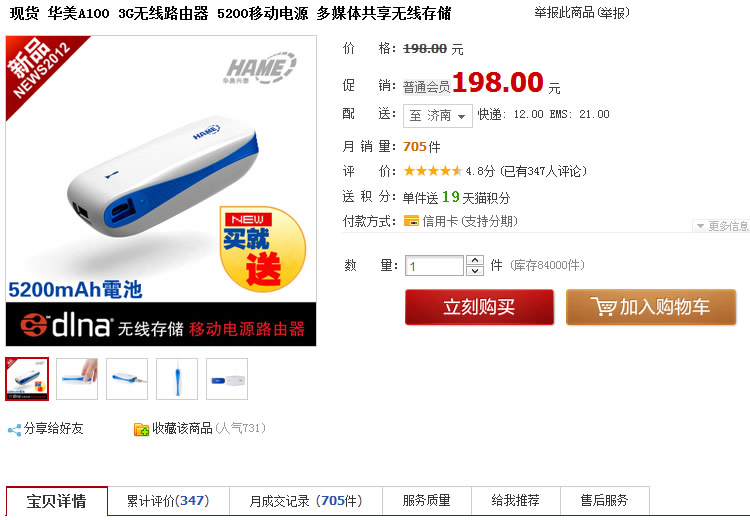Image resolution: width=750 pixels, height=520 pixels.
Task: Expand 更多信息 for more payment info
Action: pos(721,226)
